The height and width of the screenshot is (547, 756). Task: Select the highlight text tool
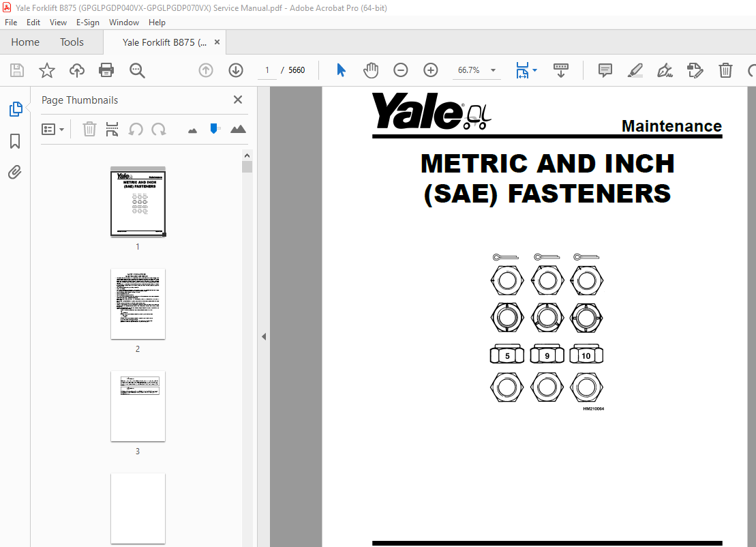click(x=635, y=70)
